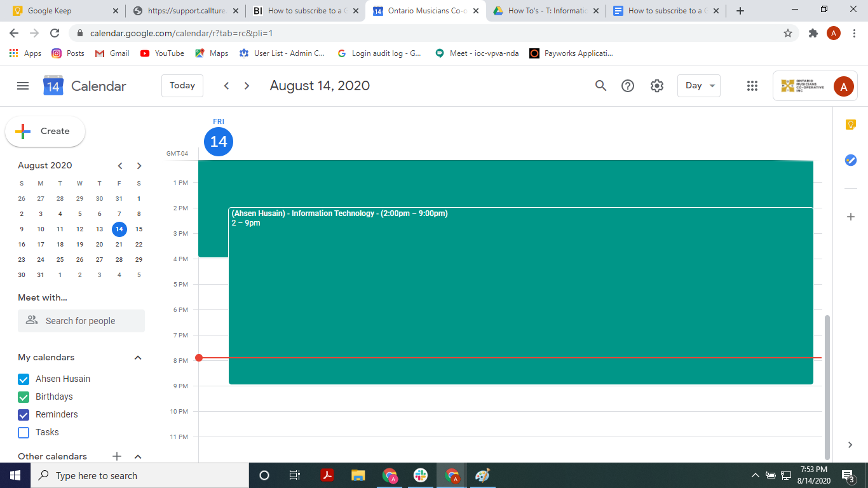Open the Support help icon
The height and width of the screenshot is (488, 868).
coord(628,86)
